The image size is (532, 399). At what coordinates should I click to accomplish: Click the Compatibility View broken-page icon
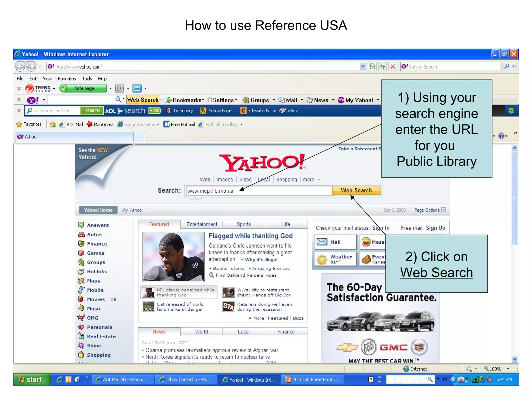click(372, 66)
